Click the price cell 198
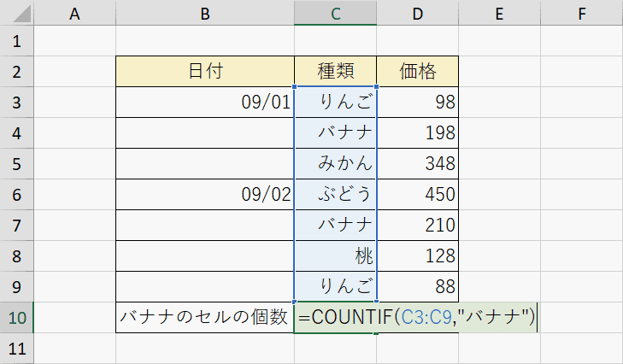 [x=417, y=132]
